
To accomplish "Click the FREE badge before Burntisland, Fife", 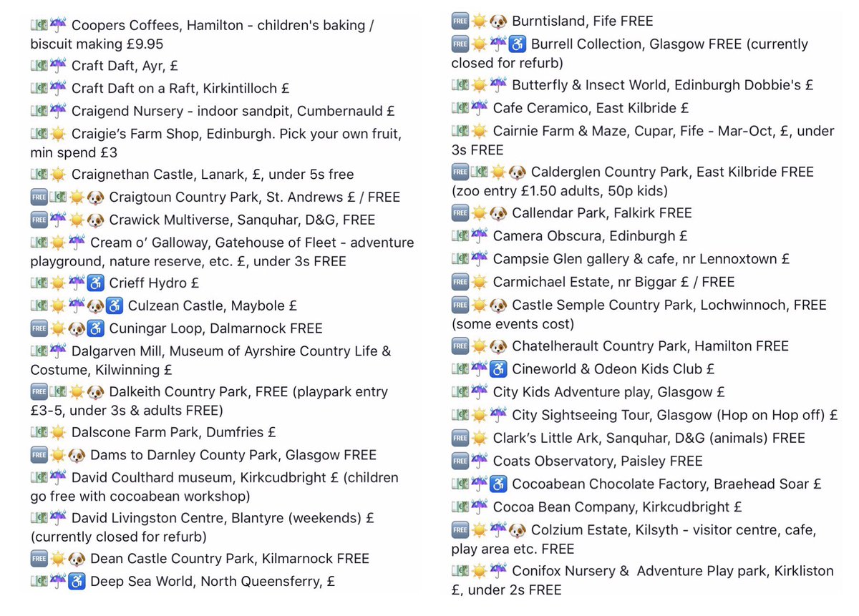I will (x=460, y=21).
